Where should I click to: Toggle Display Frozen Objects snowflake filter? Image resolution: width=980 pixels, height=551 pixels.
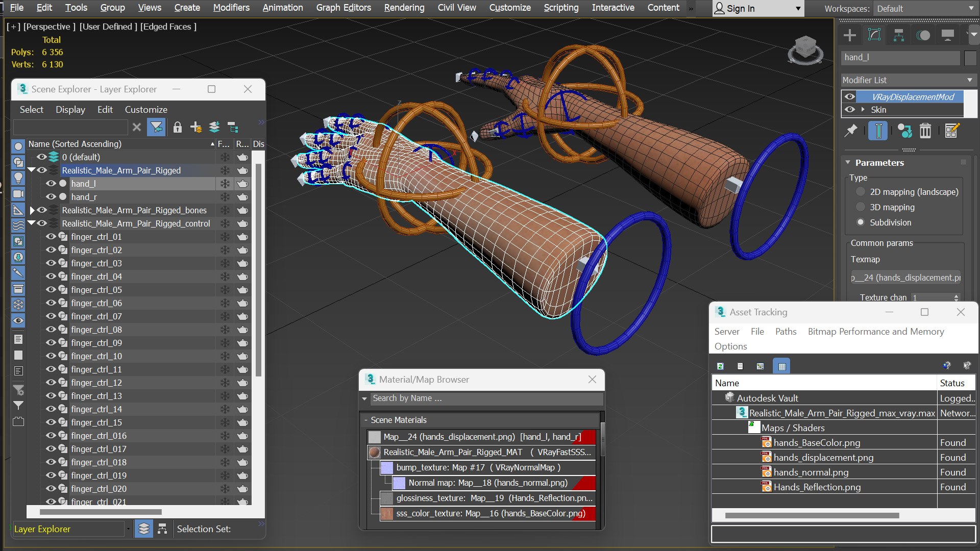pos(18,305)
